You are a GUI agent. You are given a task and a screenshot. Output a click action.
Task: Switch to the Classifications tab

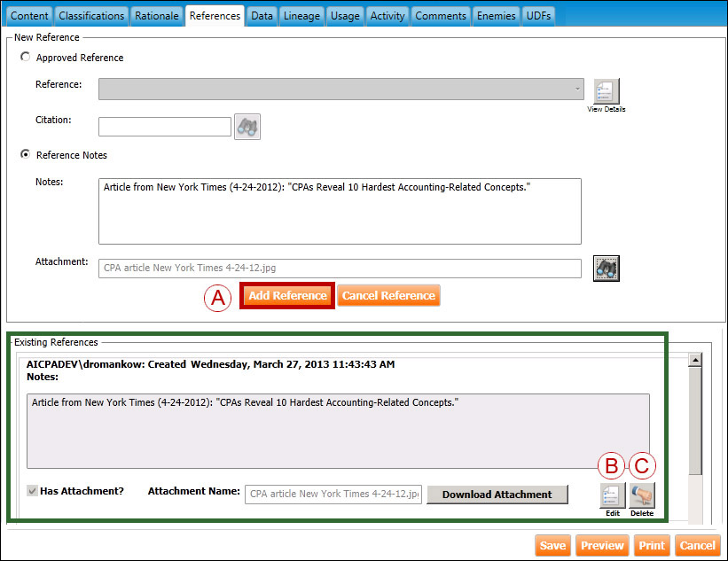pos(91,16)
